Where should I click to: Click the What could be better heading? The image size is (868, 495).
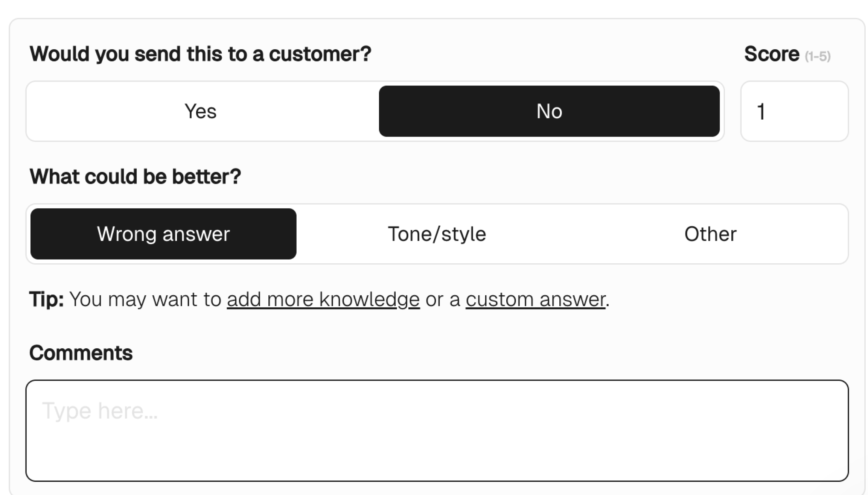(135, 176)
